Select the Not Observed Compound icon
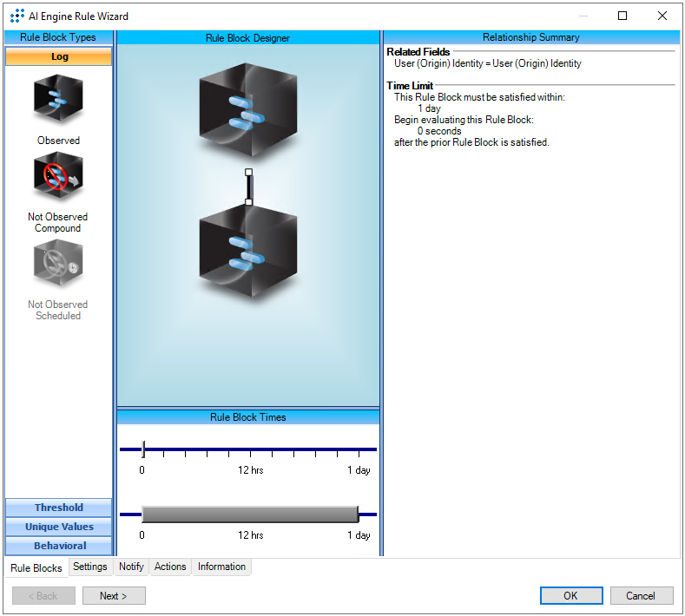The width and height of the screenshot is (685, 616). pyautogui.click(x=58, y=177)
